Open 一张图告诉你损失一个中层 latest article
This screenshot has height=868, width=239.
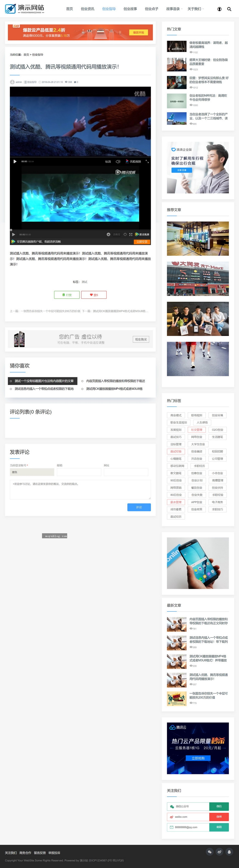coord(208,695)
